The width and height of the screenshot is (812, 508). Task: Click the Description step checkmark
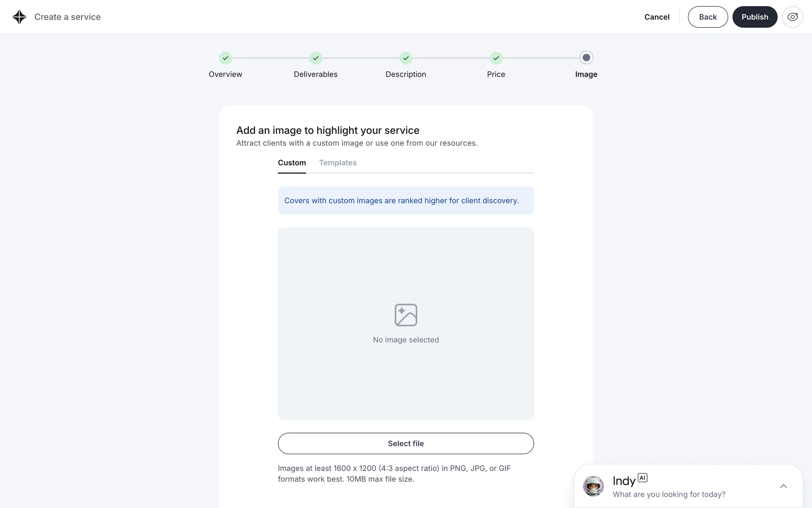406,58
